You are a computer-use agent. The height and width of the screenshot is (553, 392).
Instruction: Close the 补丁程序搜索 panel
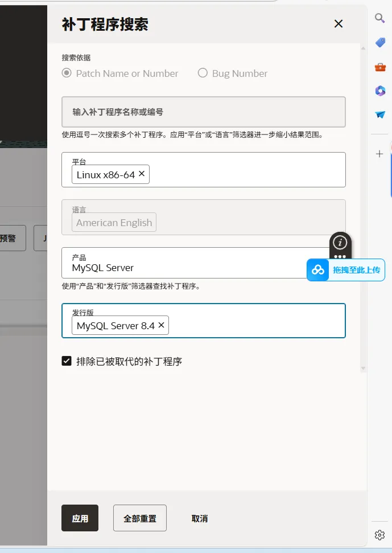tap(338, 23)
